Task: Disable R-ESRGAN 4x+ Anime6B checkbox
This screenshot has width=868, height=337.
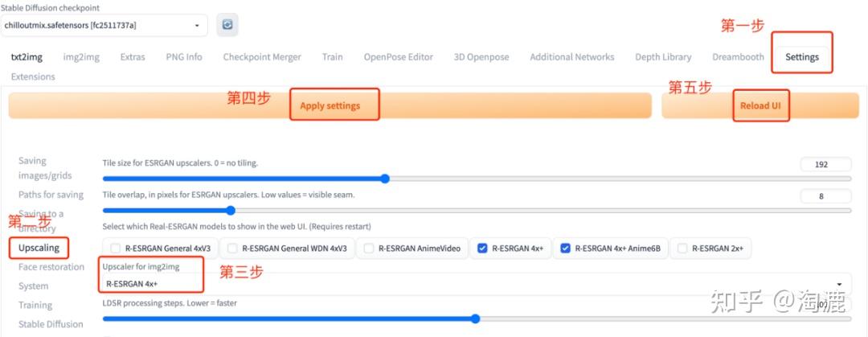Action: coord(565,249)
